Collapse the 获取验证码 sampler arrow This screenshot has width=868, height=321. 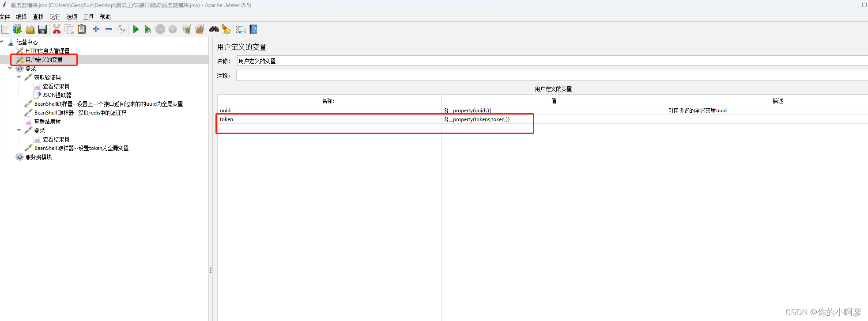(19, 77)
